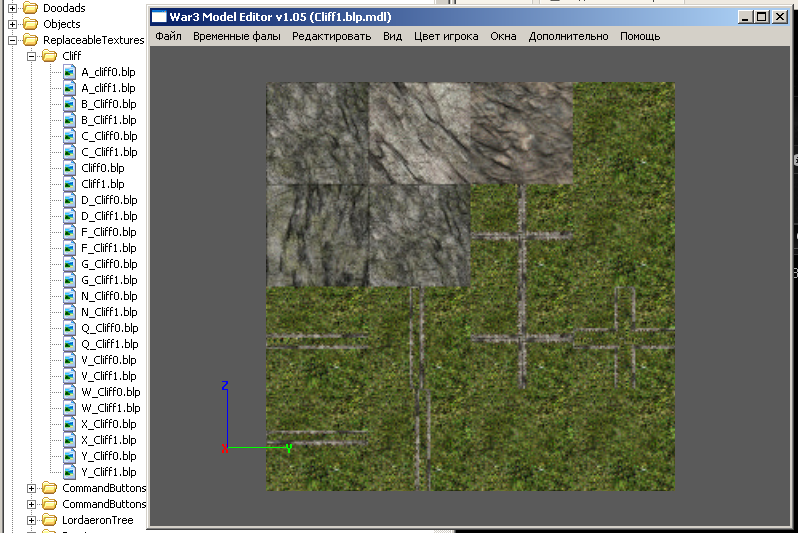Click the F_Cliff0.blp image file icon
This screenshot has height=533, width=798.
70,232
